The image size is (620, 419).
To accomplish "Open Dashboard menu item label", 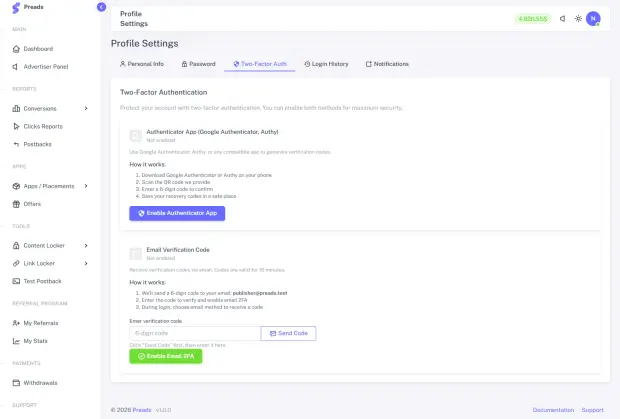I will coord(38,49).
